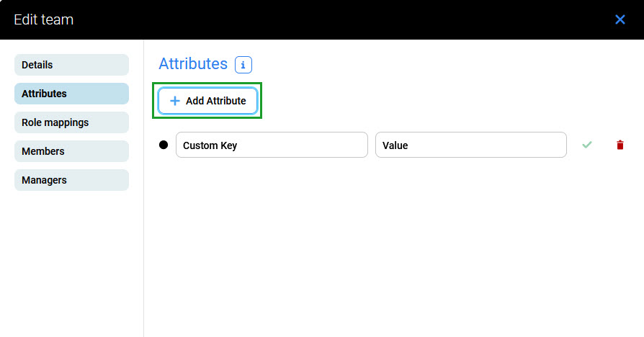
Task: Click into the Value text field
Action: click(x=470, y=145)
